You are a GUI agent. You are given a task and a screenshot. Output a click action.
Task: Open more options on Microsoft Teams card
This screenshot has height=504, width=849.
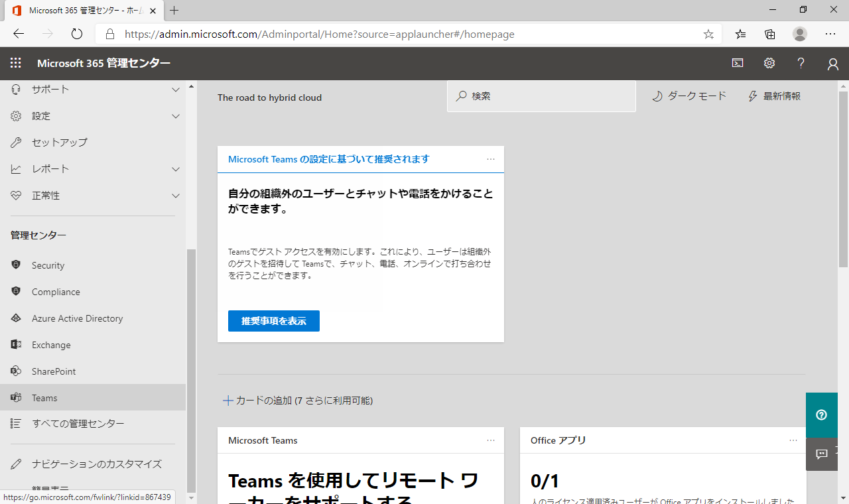click(491, 440)
